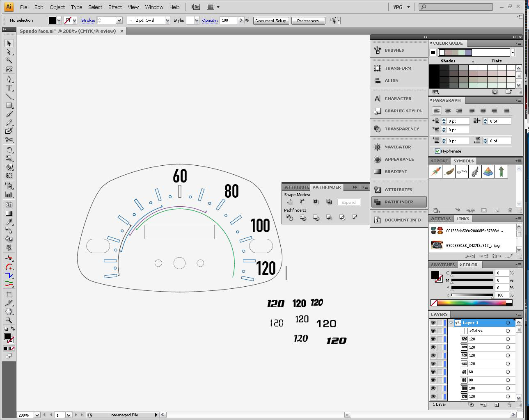This screenshot has height=420, width=529.
Task: Open the Effect menu
Action: tap(115, 7)
